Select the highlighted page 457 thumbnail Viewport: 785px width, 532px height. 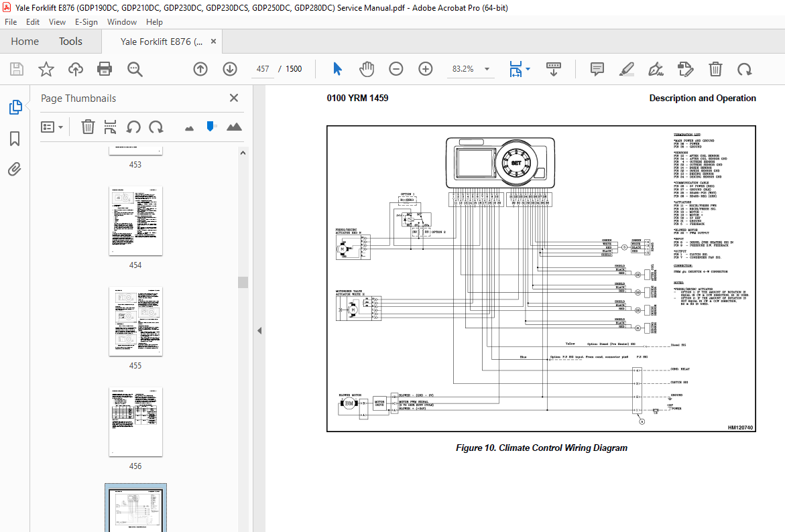pyautogui.click(x=135, y=509)
